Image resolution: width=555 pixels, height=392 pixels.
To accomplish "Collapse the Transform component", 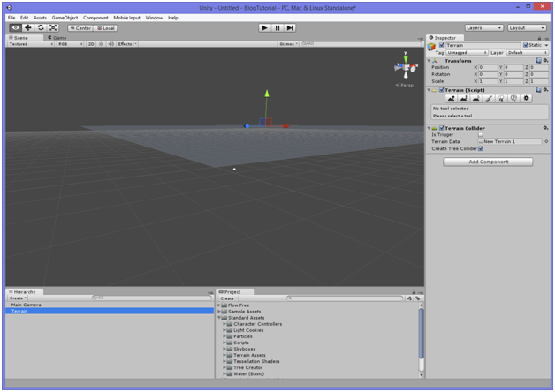I will pos(429,61).
